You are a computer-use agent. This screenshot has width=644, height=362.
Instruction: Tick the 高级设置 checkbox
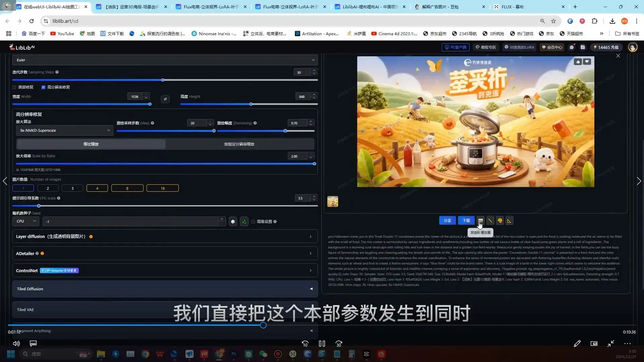(x=253, y=222)
